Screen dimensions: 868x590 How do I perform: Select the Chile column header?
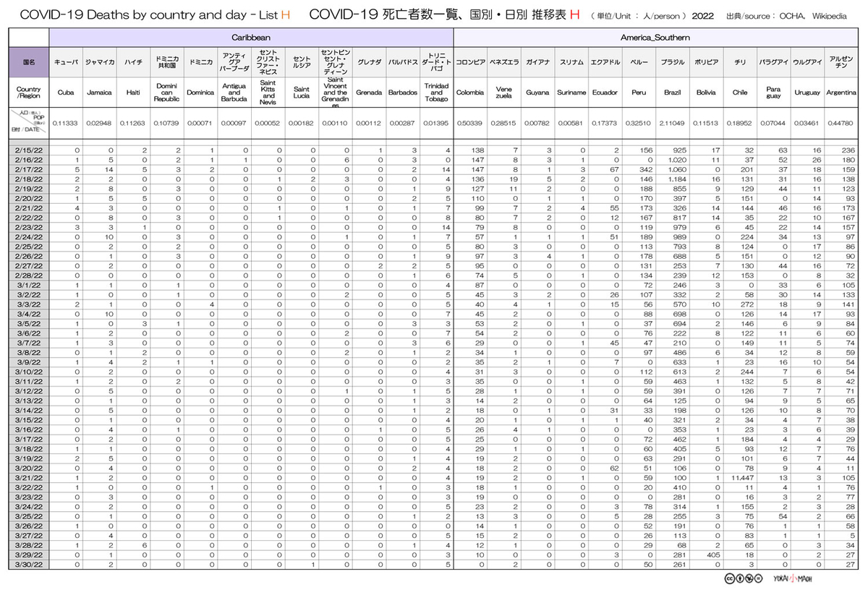[740, 93]
